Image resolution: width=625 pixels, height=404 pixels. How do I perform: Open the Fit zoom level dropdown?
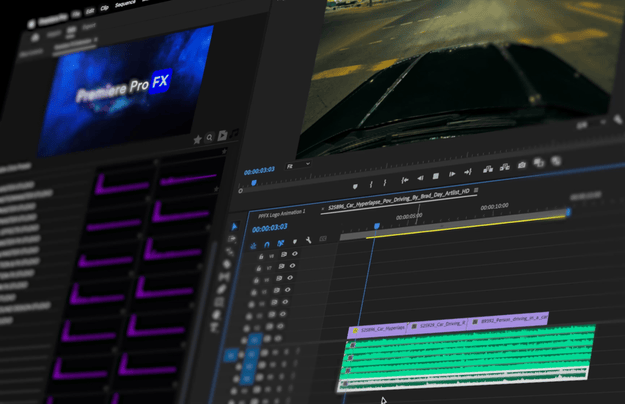(298, 165)
